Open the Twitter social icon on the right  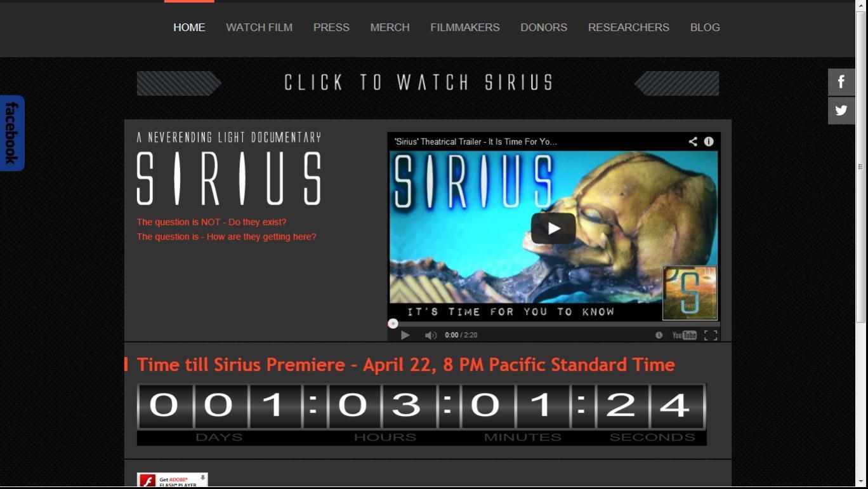[841, 111]
